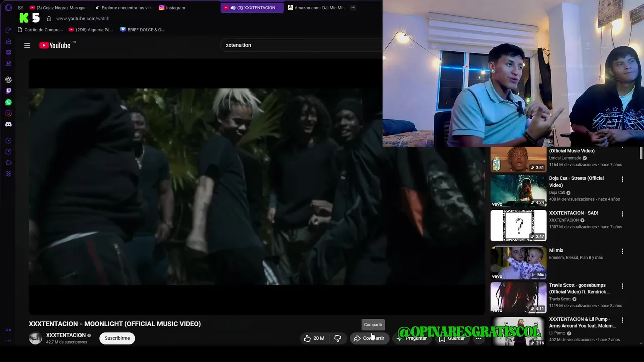This screenshot has width=644, height=362.
Task: Open the History clock icon in the sidebar
Action: pos(8,152)
